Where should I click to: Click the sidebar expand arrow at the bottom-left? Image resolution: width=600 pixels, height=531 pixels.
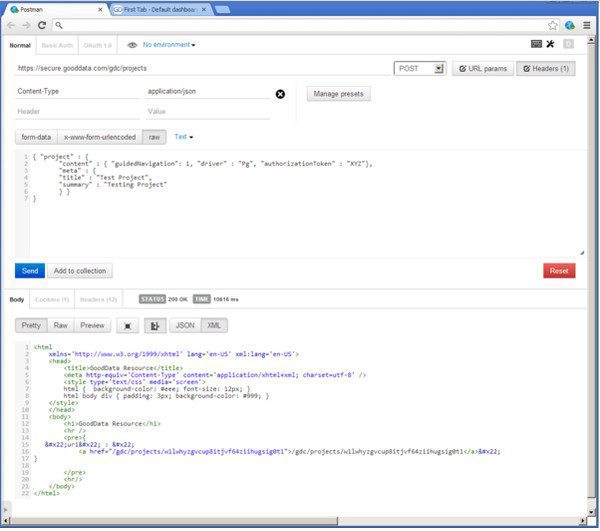pos(5,510)
